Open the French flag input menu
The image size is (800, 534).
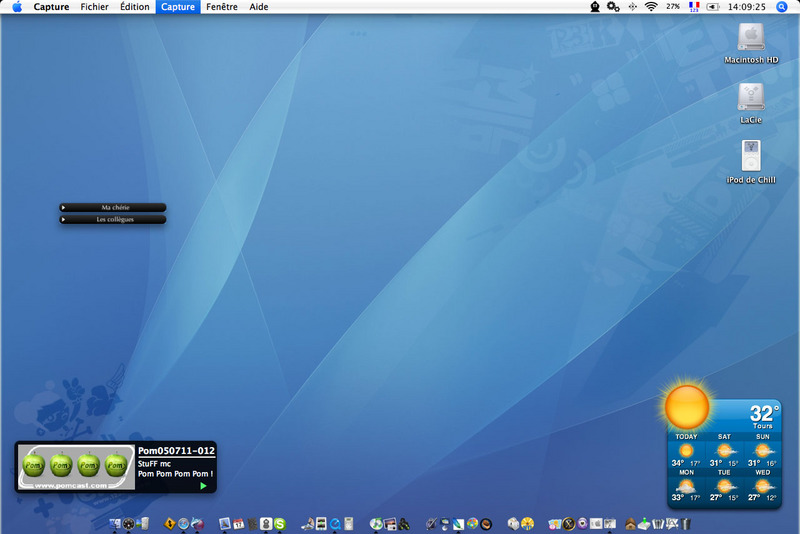pos(693,6)
